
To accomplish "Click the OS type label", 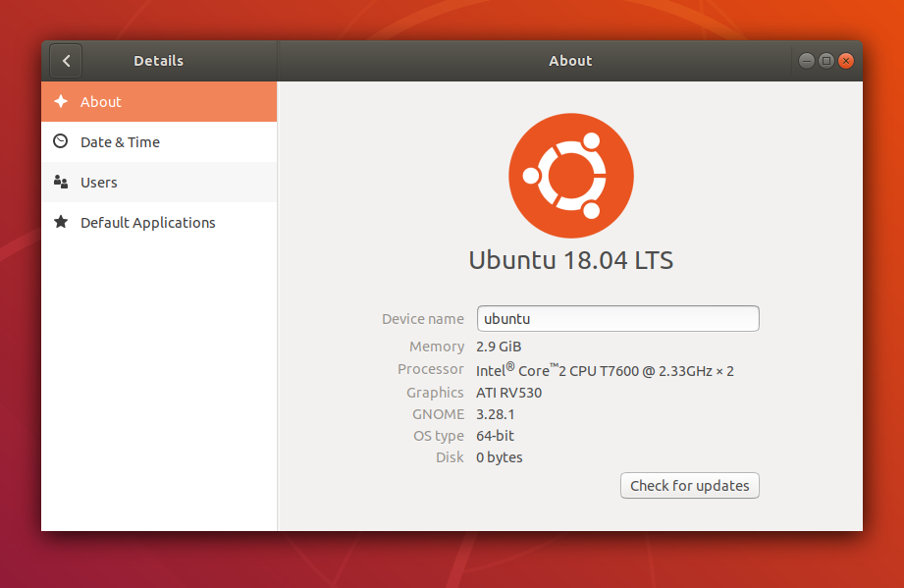I will click(439, 437).
